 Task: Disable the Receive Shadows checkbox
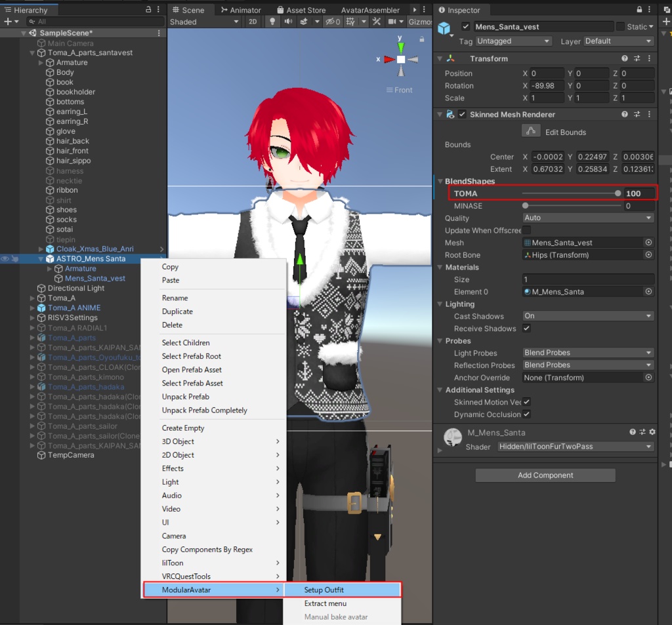(526, 328)
